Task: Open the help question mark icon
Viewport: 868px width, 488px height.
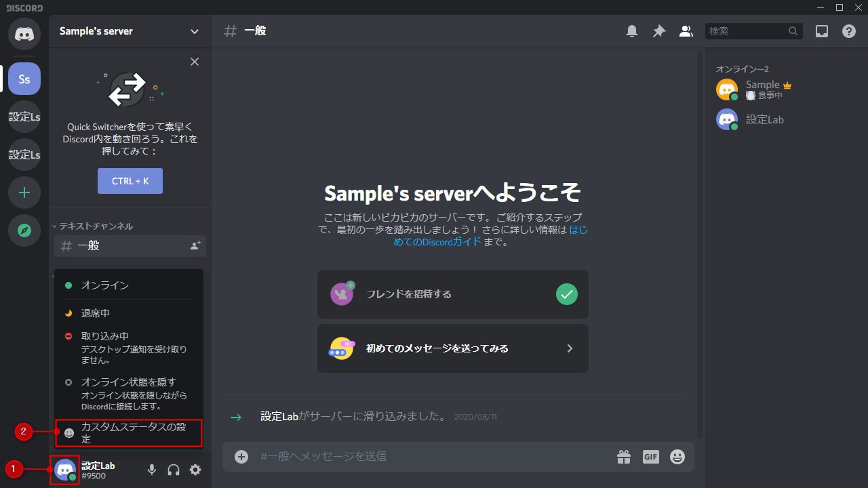Action: tap(849, 31)
